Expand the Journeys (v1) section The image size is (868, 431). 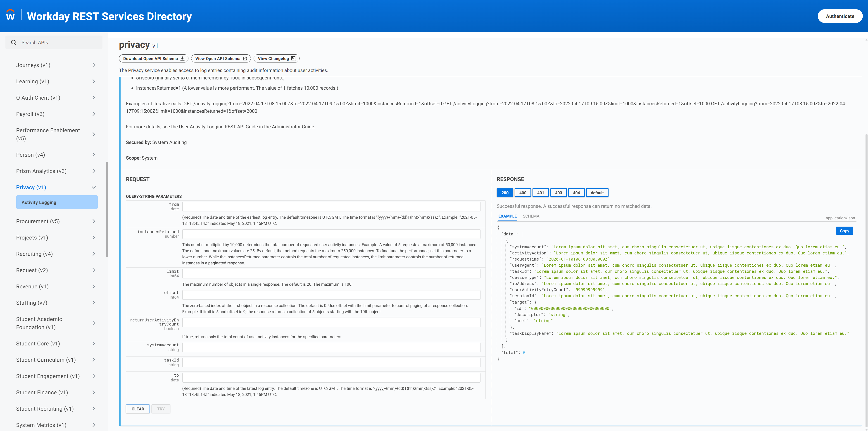(94, 65)
